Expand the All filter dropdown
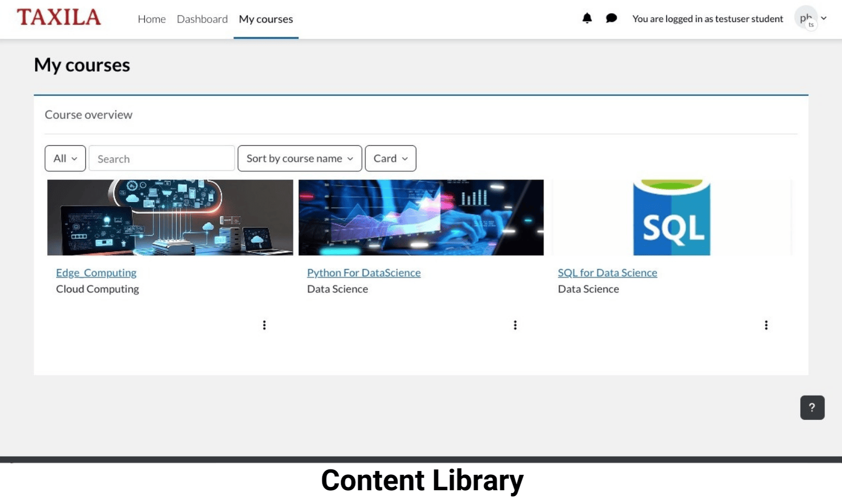The height and width of the screenshot is (504, 842). [65, 159]
